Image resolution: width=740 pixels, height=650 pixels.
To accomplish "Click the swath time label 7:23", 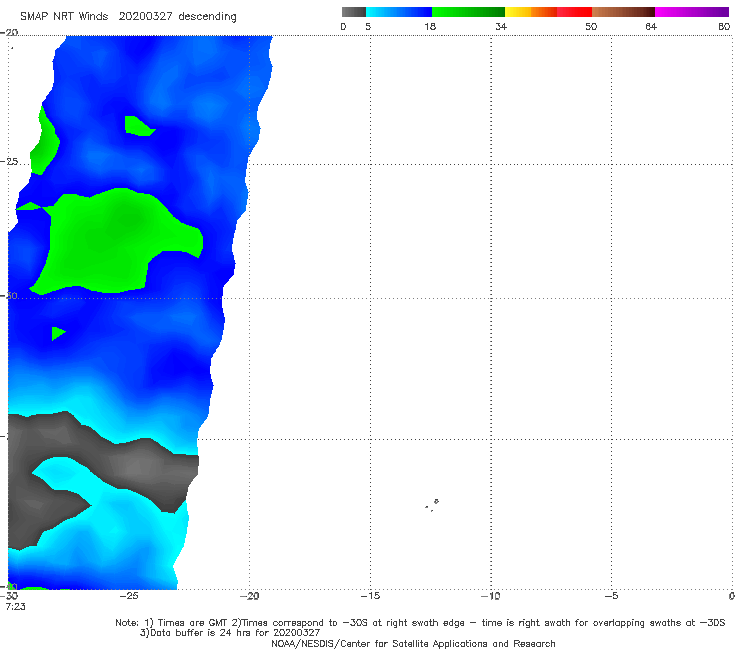I will click(x=16, y=607).
